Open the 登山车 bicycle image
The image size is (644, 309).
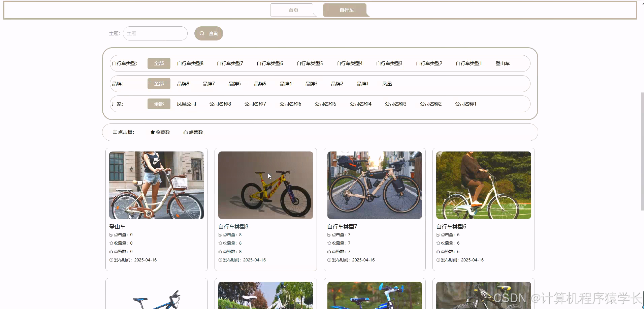pyautogui.click(x=157, y=185)
